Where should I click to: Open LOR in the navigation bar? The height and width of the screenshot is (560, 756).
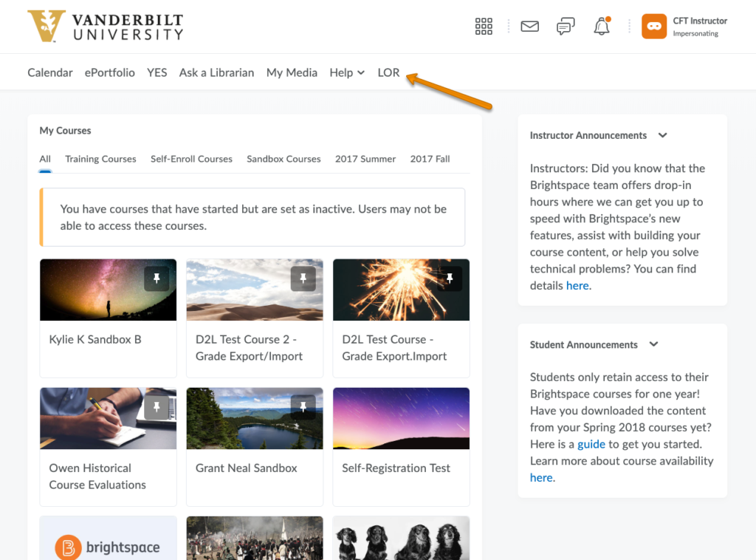pos(388,72)
